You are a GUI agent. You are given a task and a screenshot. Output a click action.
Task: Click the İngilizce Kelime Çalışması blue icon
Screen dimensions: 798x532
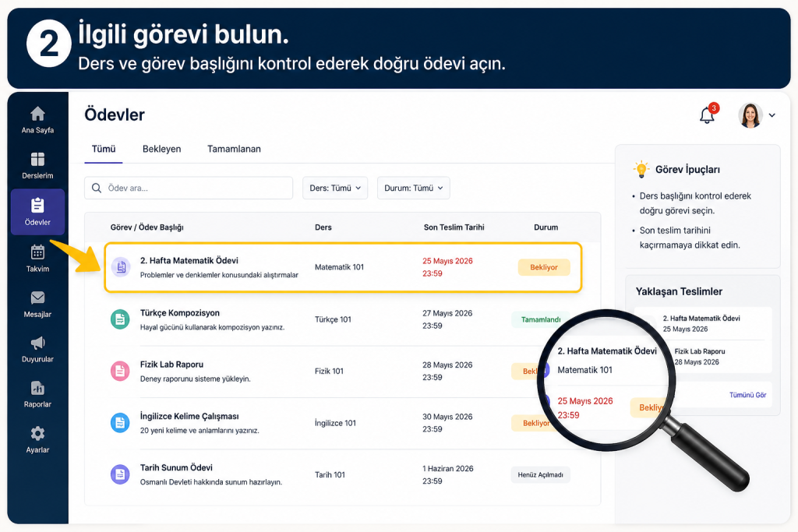pyautogui.click(x=120, y=423)
